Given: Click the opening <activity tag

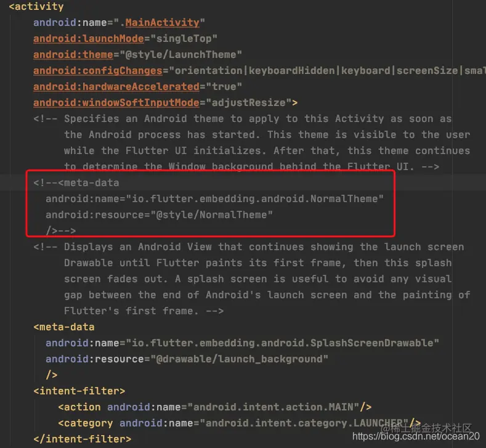Looking at the screenshot, I should pyautogui.click(x=36, y=7).
